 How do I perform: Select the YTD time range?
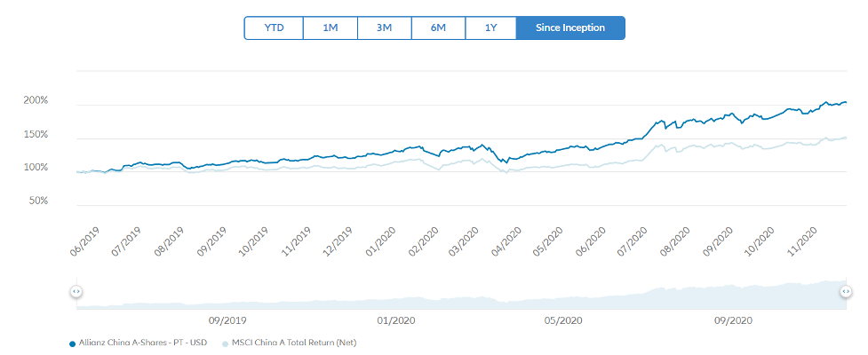pos(274,28)
